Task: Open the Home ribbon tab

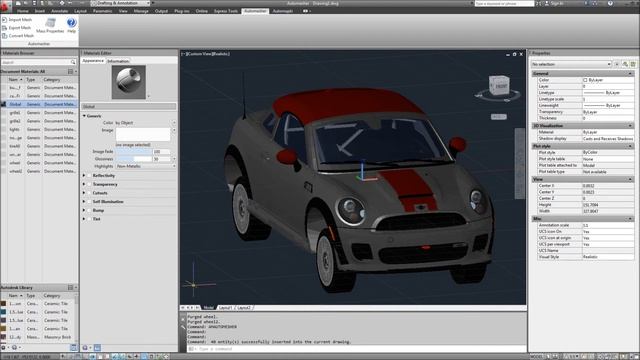Action: tap(23, 11)
